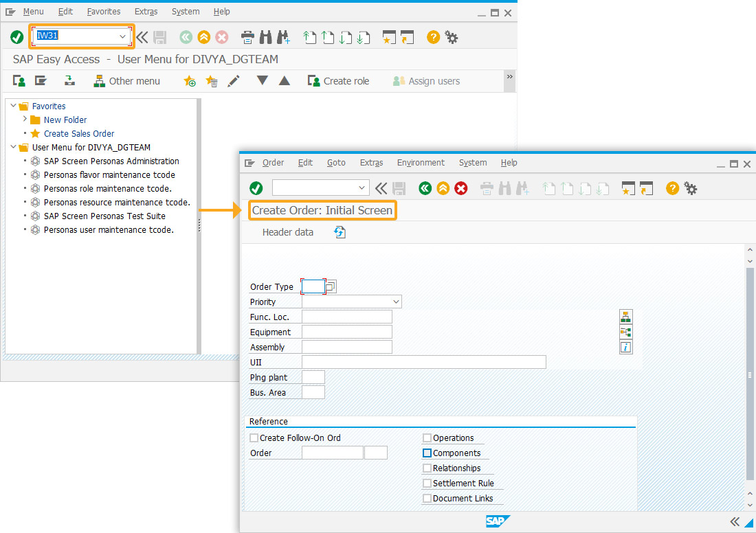756x533 pixels.
Task: Open Favorites menu in Easy Access window
Action: tap(104, 12)
